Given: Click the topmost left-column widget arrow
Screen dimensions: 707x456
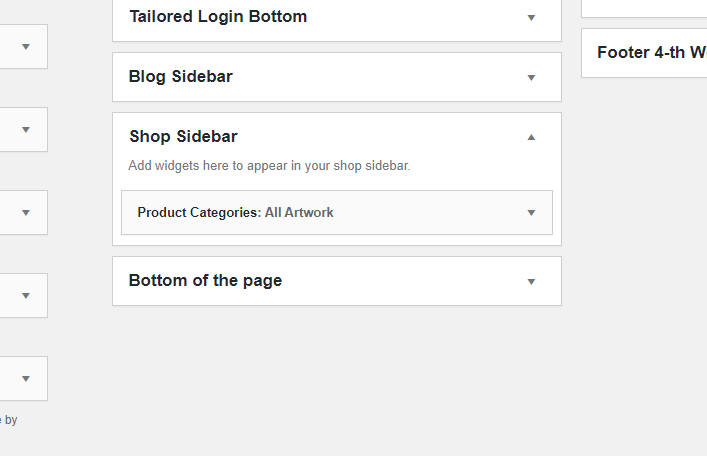Looking at the screenshot, I should click(26, 47).
